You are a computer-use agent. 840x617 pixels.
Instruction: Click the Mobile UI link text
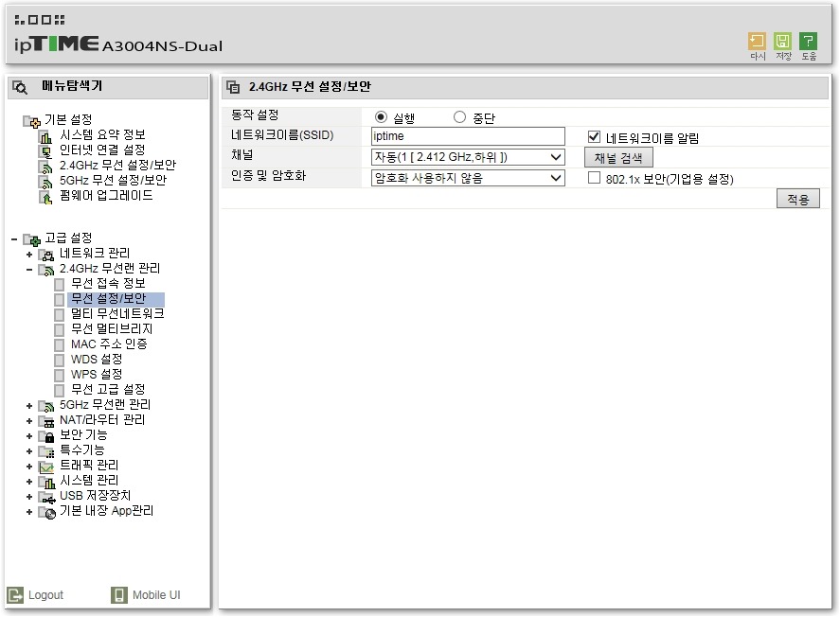pyautogui.click(x=156, y=595)
